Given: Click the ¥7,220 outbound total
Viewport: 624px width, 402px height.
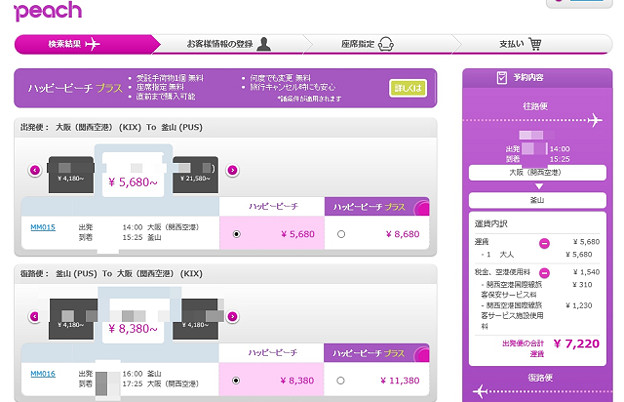Looking at the screenshot, I should click(x=576, y=344).
